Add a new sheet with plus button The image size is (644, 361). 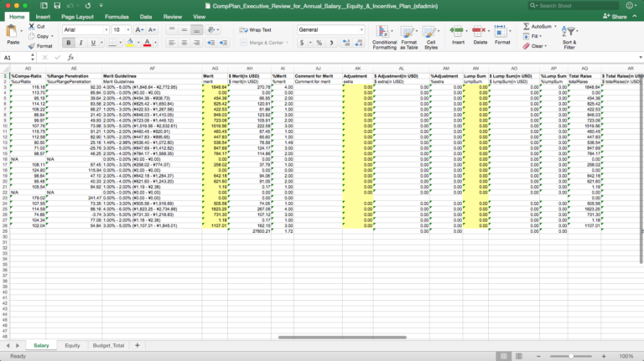pyautogui.click(x=137, y=345)
